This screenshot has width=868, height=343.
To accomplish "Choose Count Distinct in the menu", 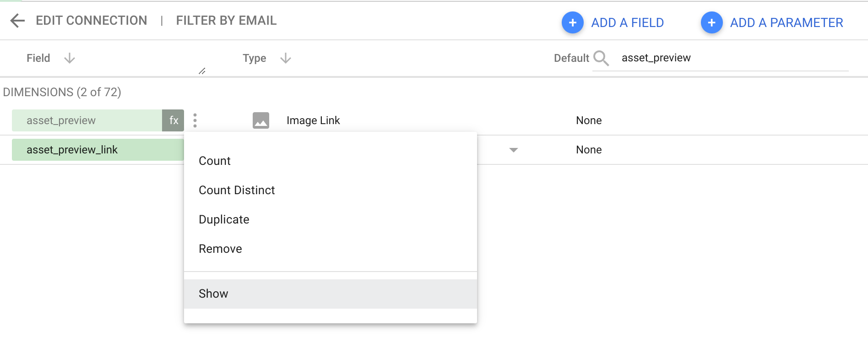I will pyautogui.click(x=237, y=190).
